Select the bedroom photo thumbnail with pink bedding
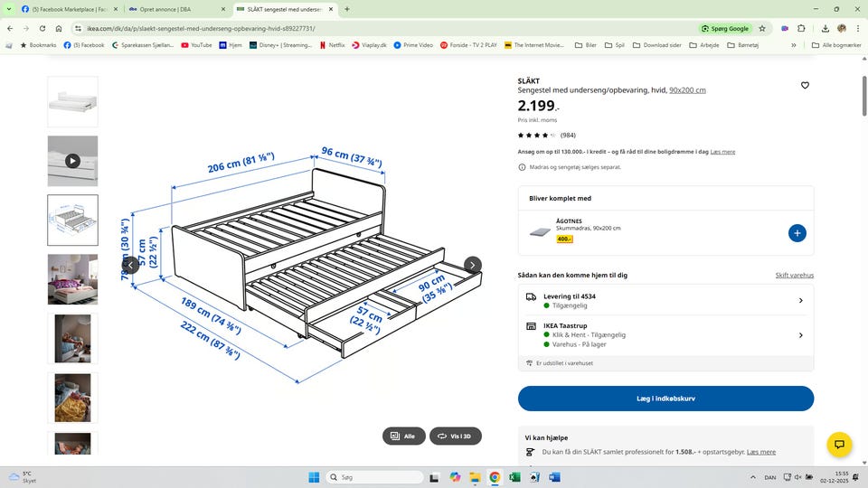 tap(72, 279)
